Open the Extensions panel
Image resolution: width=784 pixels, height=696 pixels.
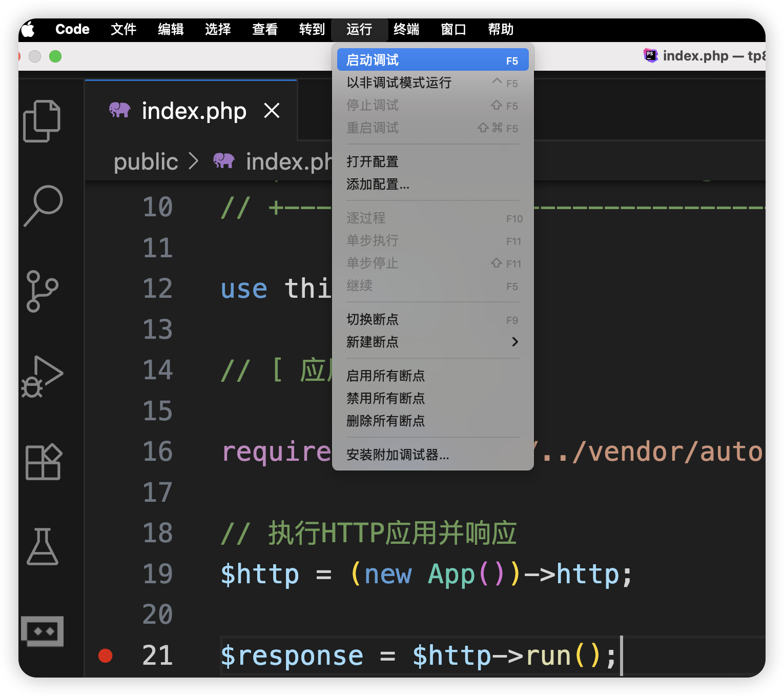[42, 461]
